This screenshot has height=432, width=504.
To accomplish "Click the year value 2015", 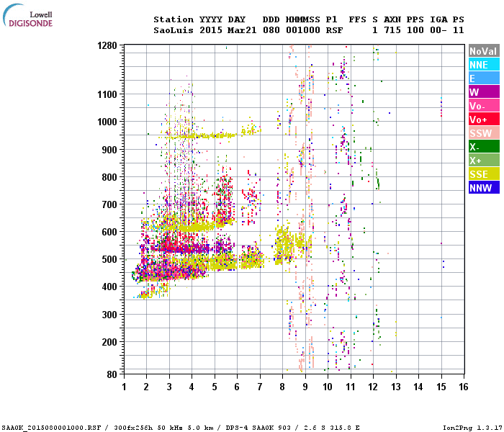I will [211, 30].
